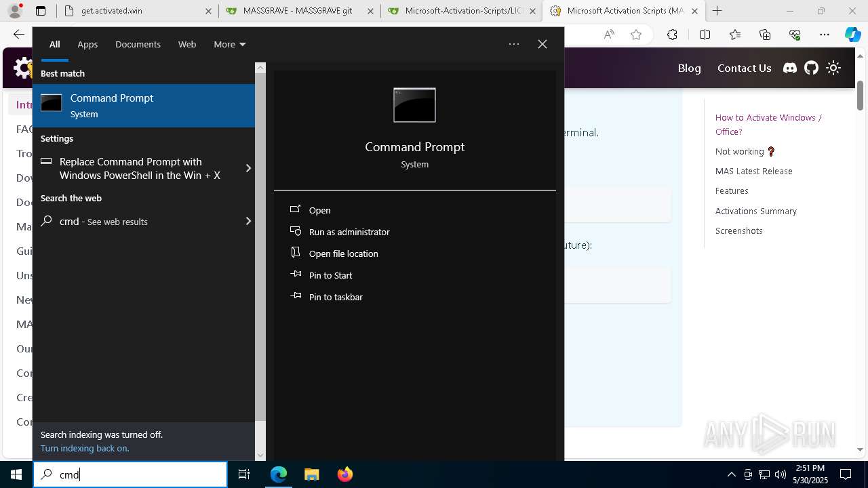Viewport: 868px width, 488px height.
Task: Open Contact Us link in header
Action: tap(744, 68)
